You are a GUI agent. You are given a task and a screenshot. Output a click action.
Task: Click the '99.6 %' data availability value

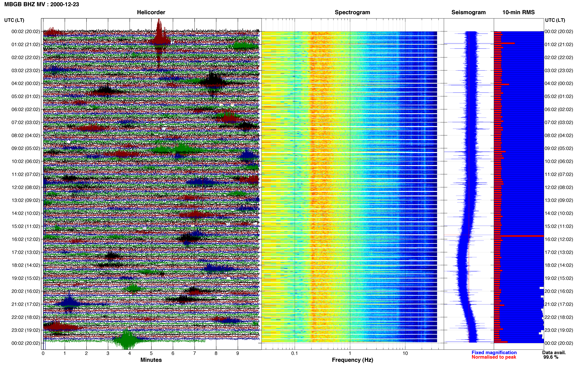[x=551, y=357]
